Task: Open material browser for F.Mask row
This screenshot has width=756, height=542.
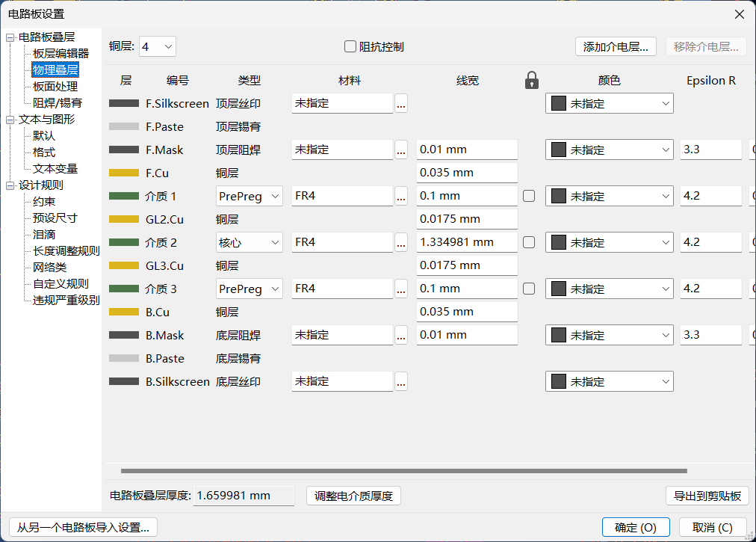Action: pyautogui.click(x=400, y=150)
